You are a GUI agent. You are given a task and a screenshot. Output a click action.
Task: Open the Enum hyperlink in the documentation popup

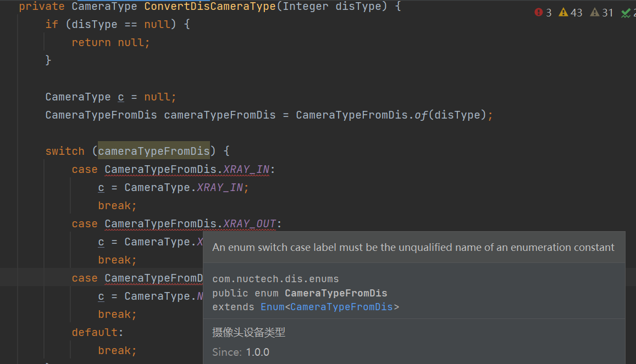[x=273, y=306]
